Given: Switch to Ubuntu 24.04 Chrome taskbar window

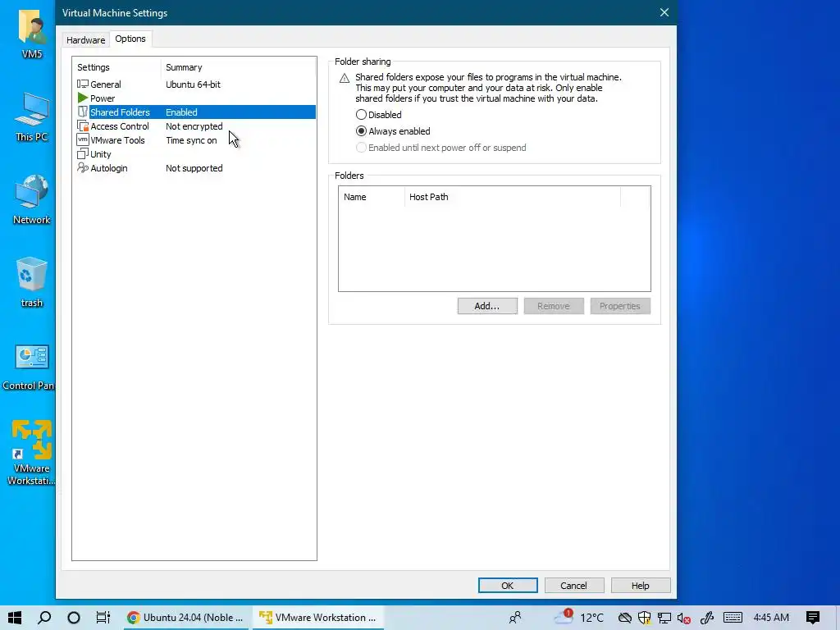Looking at the screenshot, I should pyautogui.click(x=186, y=618).
